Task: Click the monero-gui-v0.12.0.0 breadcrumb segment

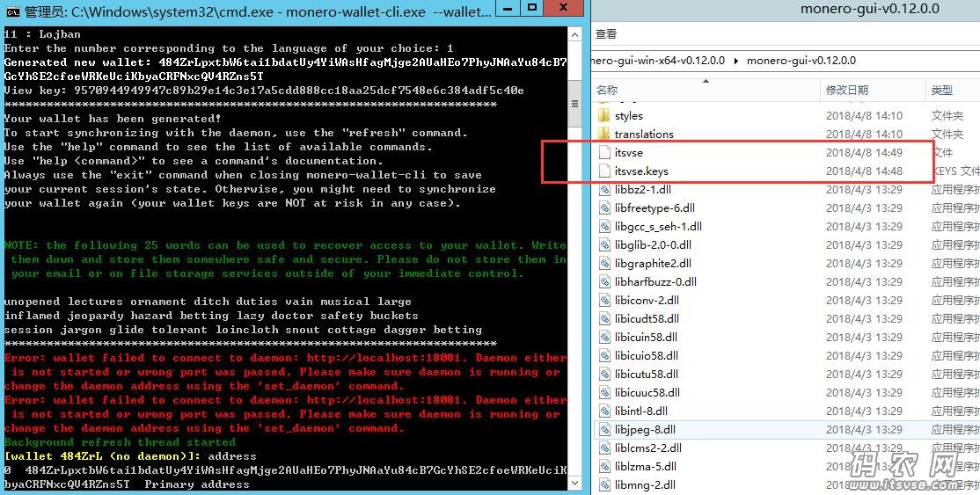Action: (x=801, y=61)
